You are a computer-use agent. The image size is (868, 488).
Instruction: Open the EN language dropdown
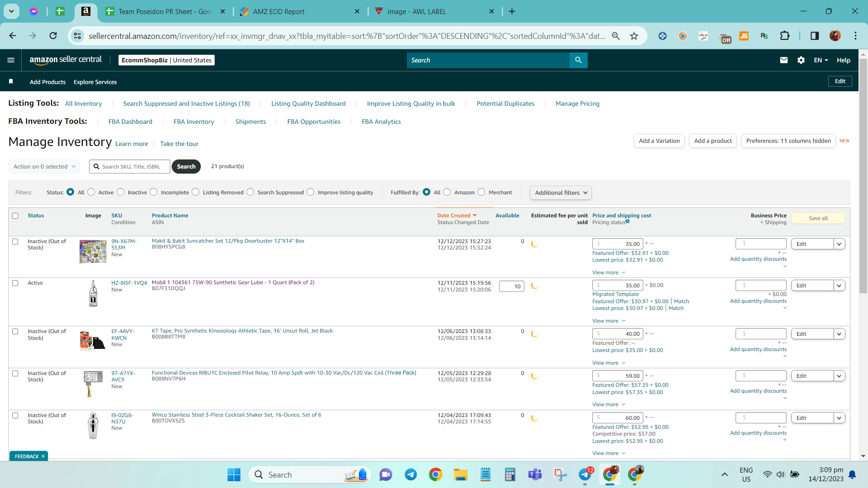821,60
